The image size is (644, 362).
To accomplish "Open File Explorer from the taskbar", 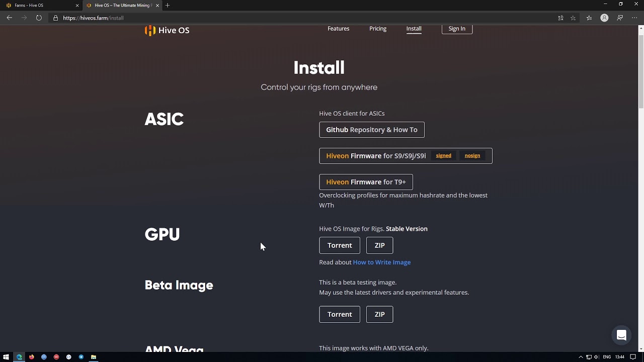I will [94, 357].
